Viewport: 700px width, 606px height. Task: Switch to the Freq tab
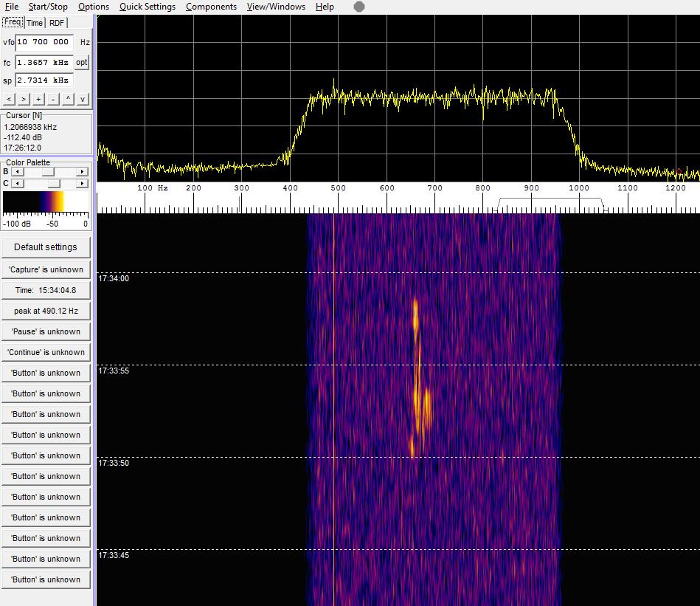pyautogui.click(x=13, y=22)
